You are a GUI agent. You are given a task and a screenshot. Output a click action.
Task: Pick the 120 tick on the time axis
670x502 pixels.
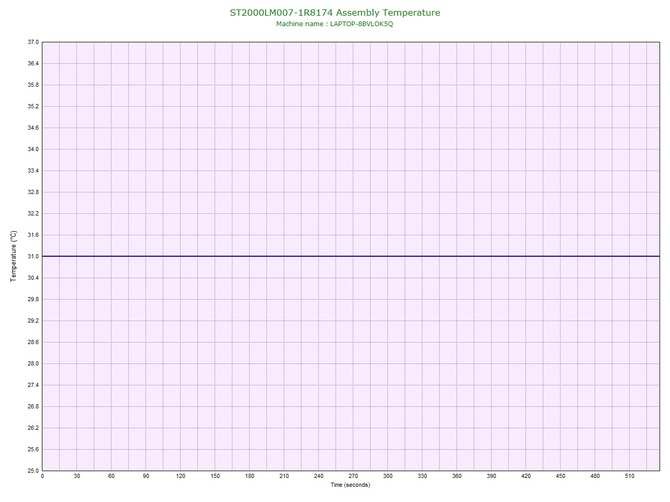click(x=180, y=477)
